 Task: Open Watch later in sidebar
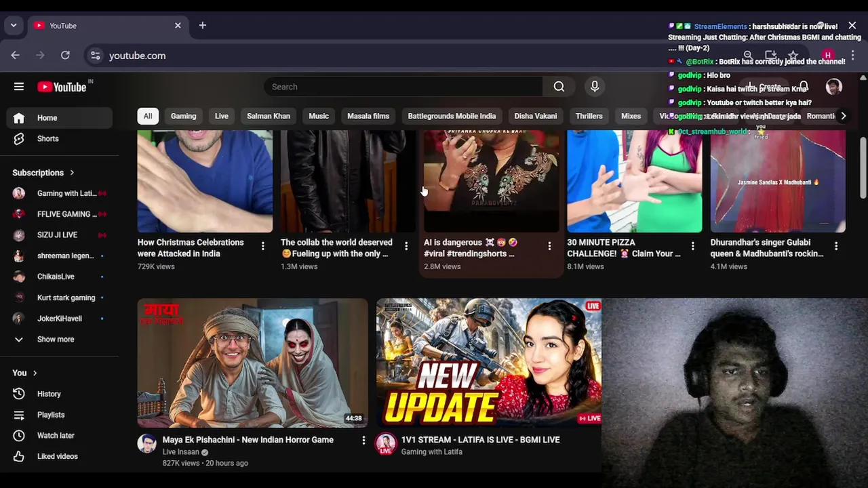coord(60,435)
